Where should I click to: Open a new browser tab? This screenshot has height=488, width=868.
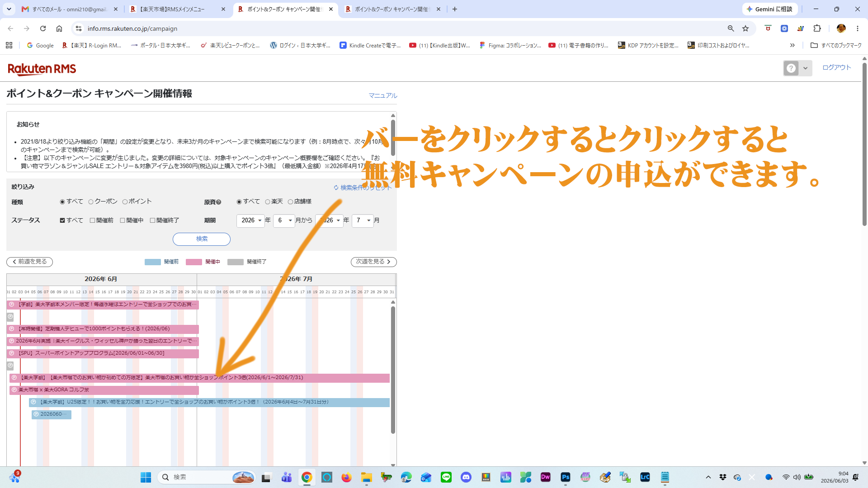pos(455,9)
